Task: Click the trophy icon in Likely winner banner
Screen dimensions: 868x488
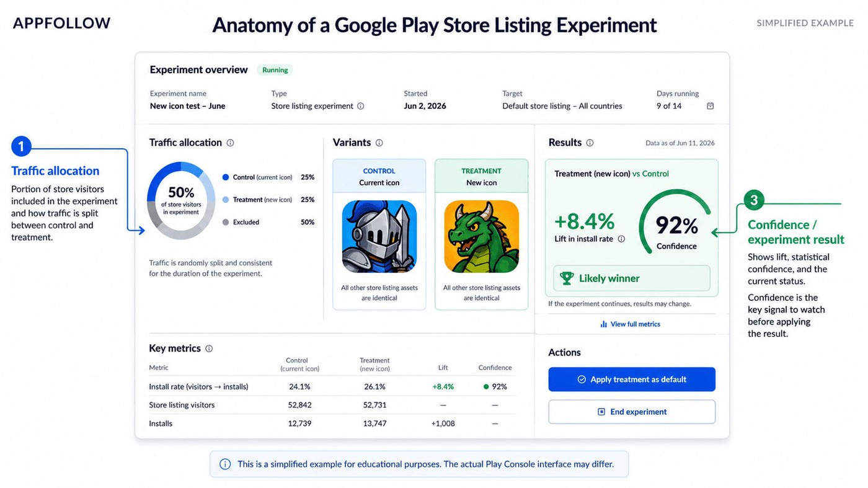Action: coord(567,278)
